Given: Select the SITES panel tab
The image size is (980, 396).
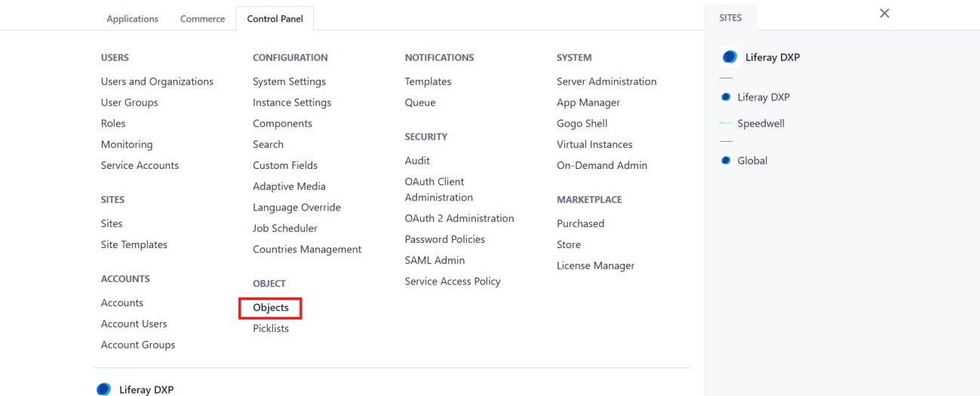Looking at the screenshot, I should coord(730,18).
